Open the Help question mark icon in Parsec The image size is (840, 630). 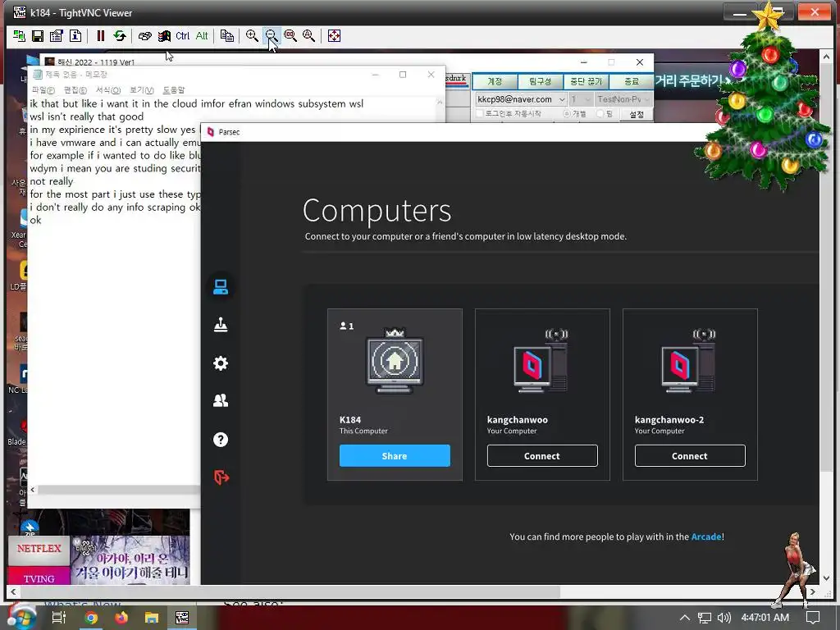[221, 440]
